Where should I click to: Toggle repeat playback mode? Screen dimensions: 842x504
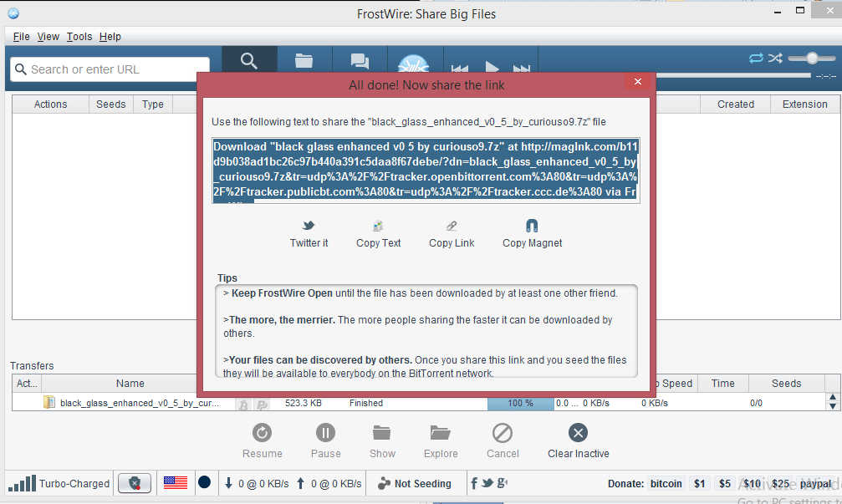(756, 58)
